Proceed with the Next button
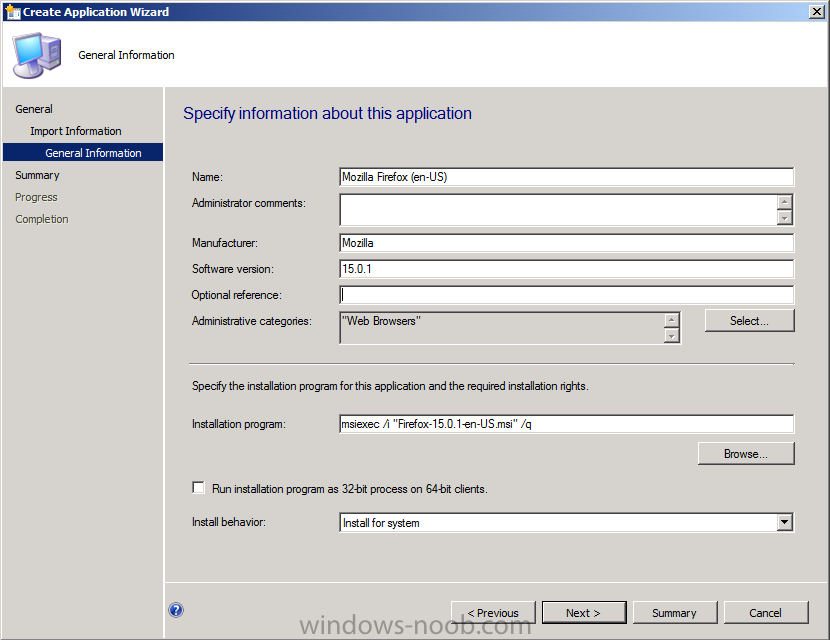Image resolution: width=830 pixels, height=640 pixels. (584, 612)
